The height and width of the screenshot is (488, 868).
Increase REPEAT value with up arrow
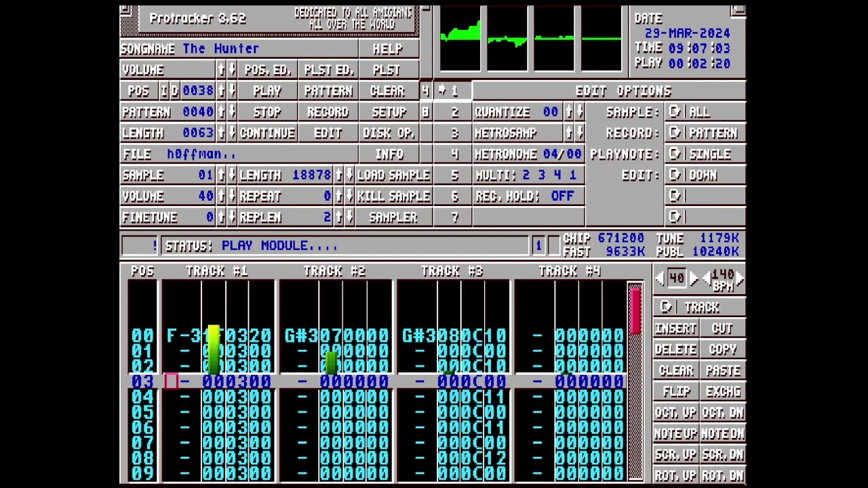click(339, 196)
